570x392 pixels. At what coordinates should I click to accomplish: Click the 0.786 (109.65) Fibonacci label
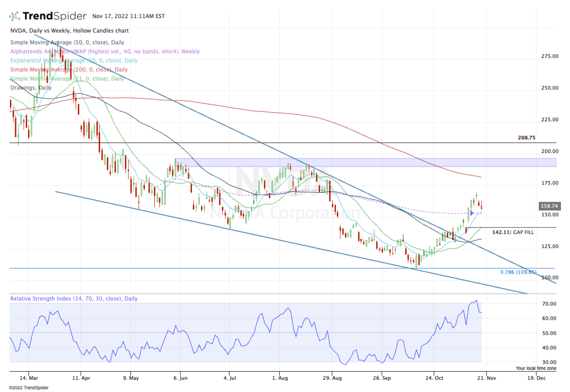(x=518, y=272)
